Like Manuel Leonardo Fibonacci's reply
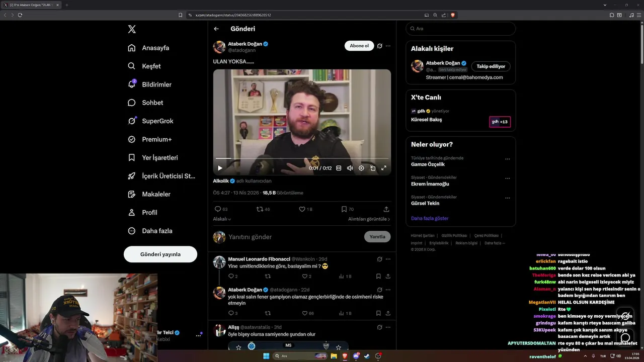 [x=306, y=276]
